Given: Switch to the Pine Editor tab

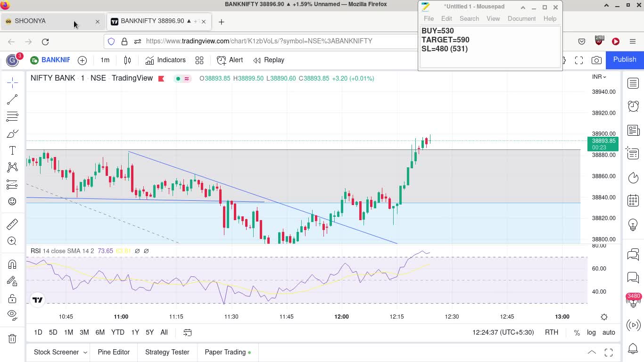Looking at the screenshot, I should [114, 352].
